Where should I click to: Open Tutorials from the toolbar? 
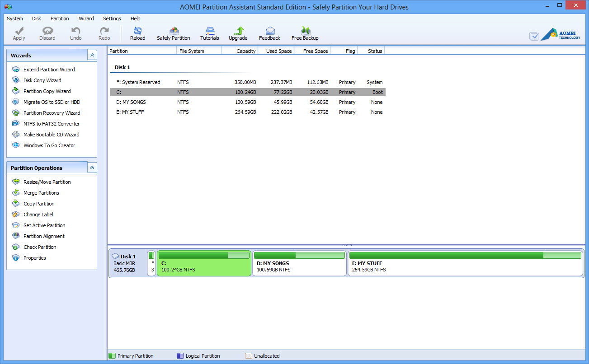coord(210,31)
